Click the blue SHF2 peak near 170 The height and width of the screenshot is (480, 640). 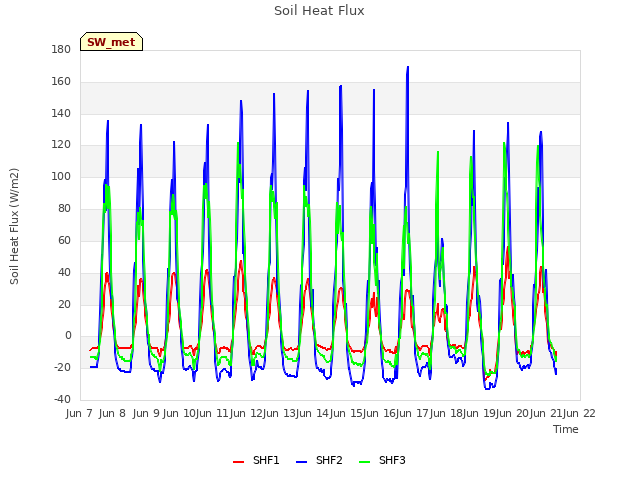pyautogui.click(x=407, y=67)
